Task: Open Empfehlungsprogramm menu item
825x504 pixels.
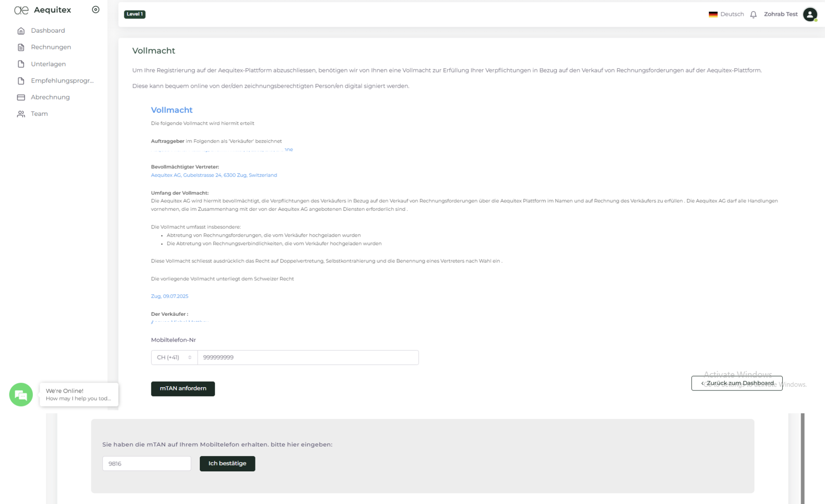Action: [x=62, y=81]
